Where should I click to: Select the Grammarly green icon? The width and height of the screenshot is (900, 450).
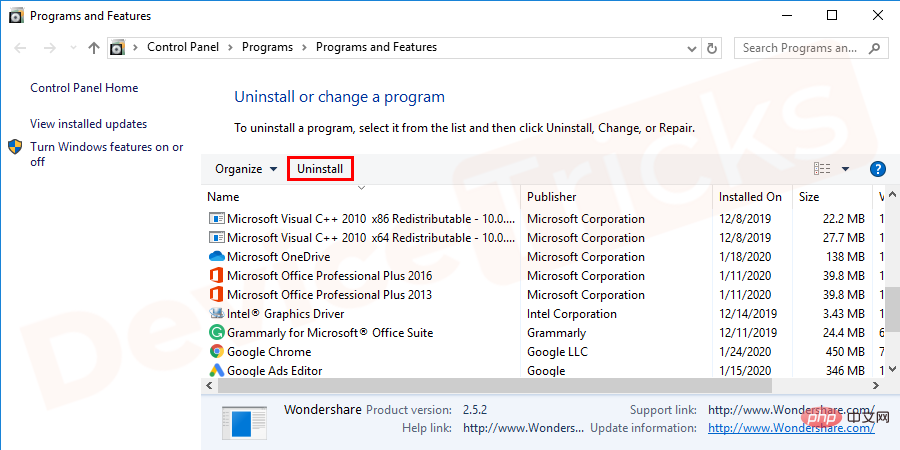coord(216,333)
